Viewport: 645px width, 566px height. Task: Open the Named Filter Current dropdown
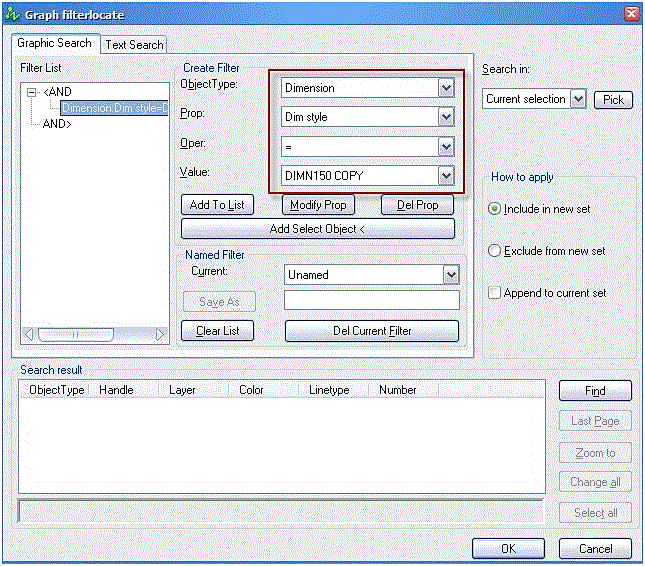(x=451, y=275)
